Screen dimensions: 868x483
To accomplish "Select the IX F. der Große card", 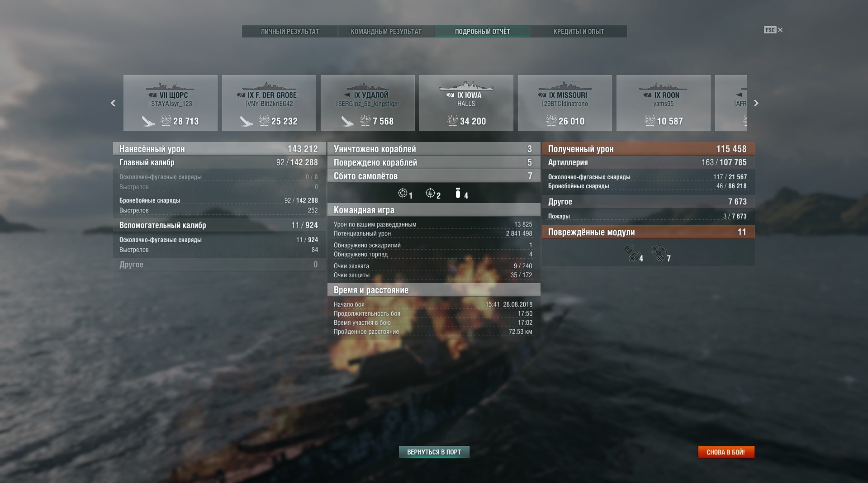I will pyautogui.click(x=269, y=103).
